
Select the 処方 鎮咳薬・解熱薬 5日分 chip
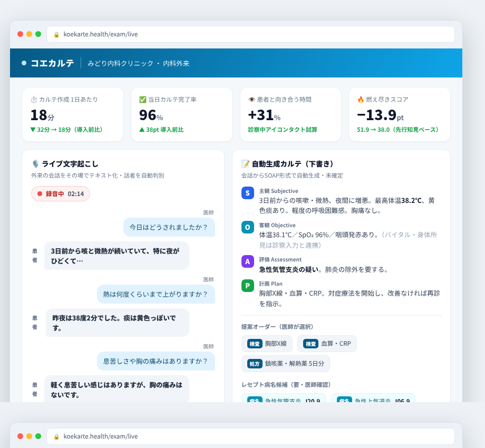(x=286, y=364)
